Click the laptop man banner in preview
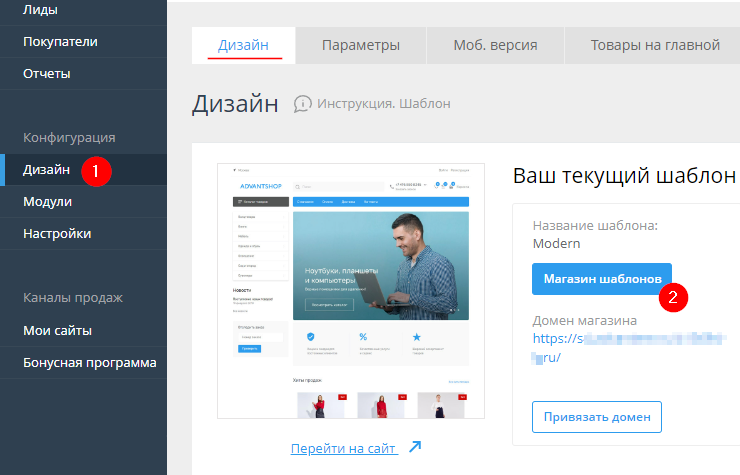The width and height of the screenshot is (740, 475). point(380,265)
